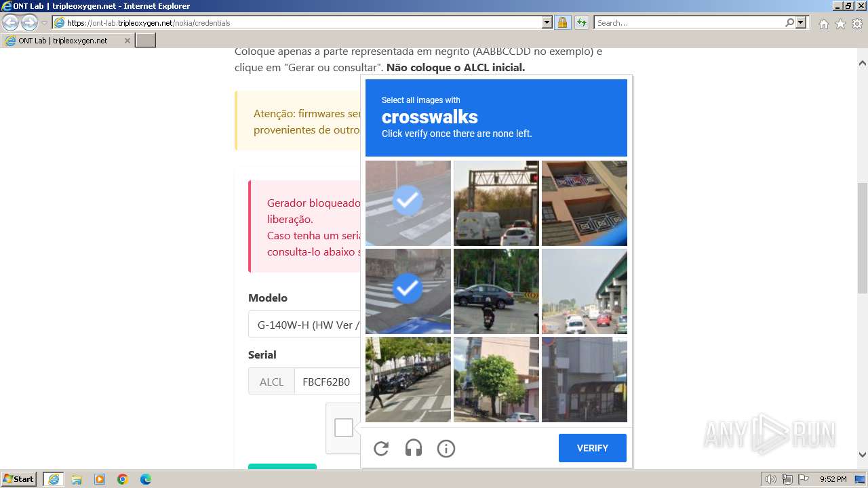Select the highway overpass traffic tile

585,291
